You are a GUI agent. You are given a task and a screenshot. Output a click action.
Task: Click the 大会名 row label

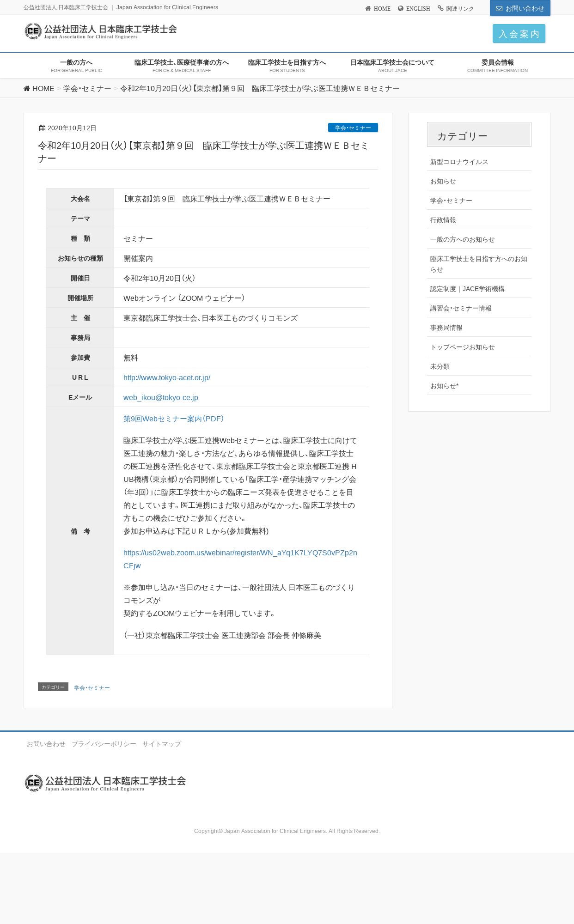click(80, 199)
